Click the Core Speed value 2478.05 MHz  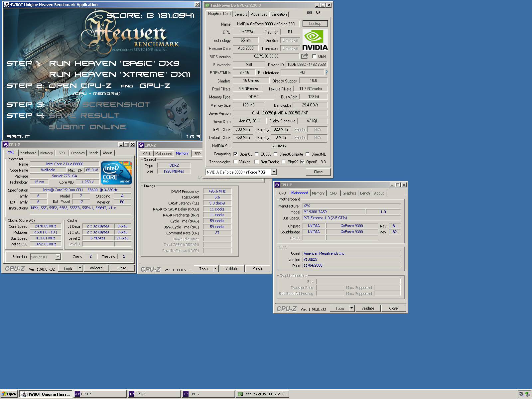(46, 226)
